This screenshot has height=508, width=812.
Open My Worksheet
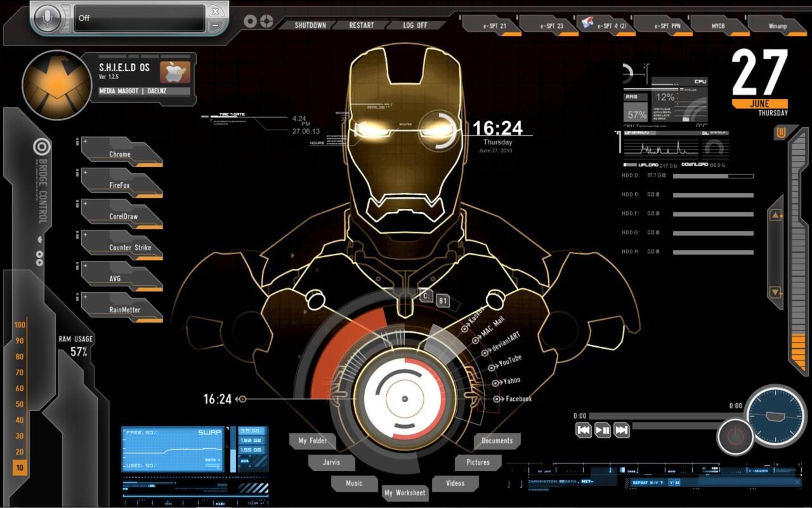pos(405,493)
